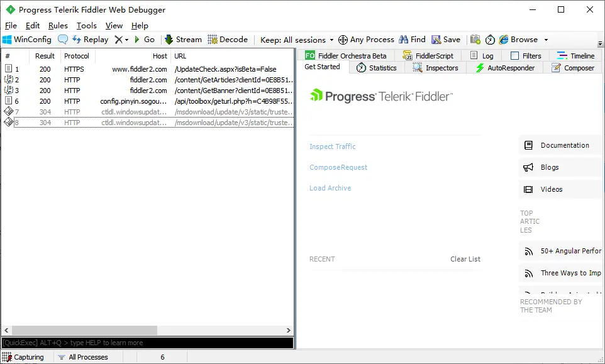Image resolution: width=605 pixels, height=364 pixels.
Task: Click the ComposeRequest link
Action: pos(338,167)
